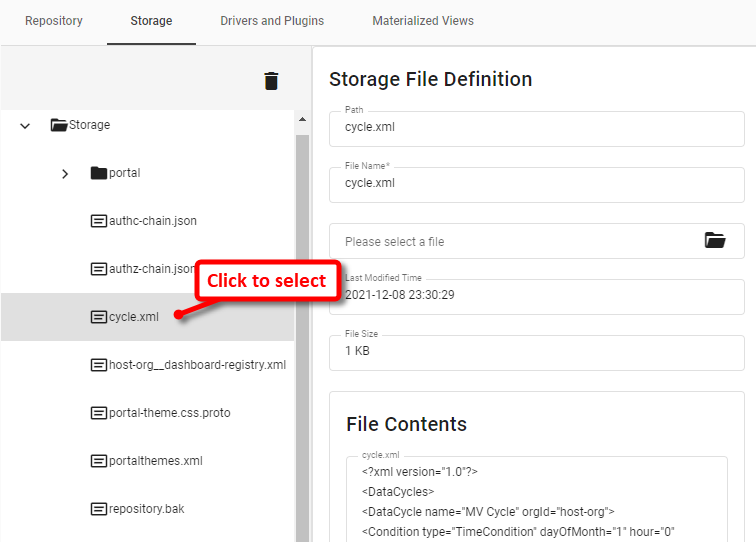Click the Path input field

(536, 128)
